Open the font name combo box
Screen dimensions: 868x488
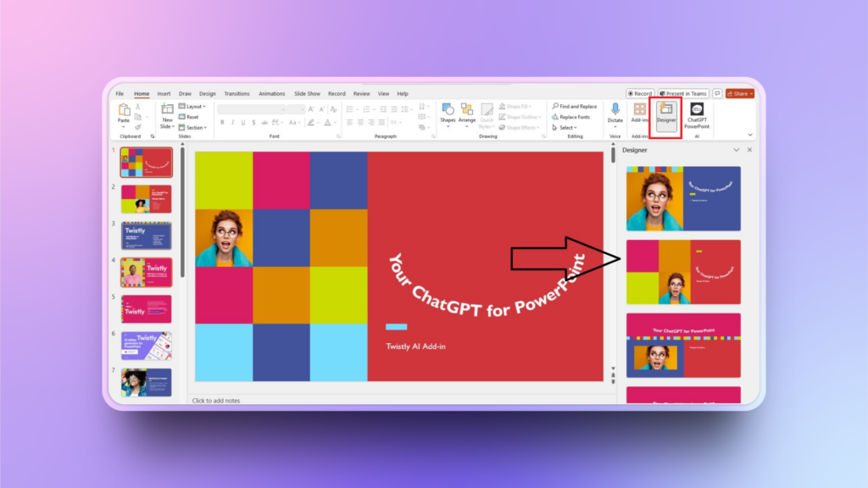coord(251,109)
